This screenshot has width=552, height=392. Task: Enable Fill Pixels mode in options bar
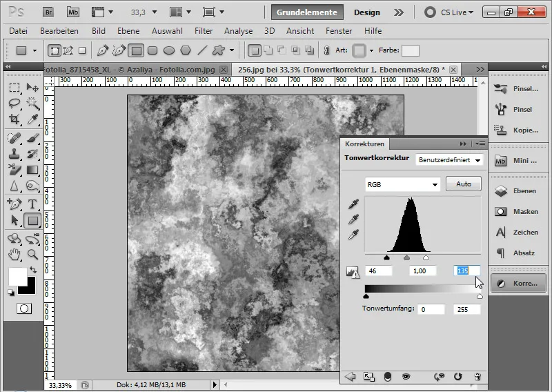click(82, 50)
